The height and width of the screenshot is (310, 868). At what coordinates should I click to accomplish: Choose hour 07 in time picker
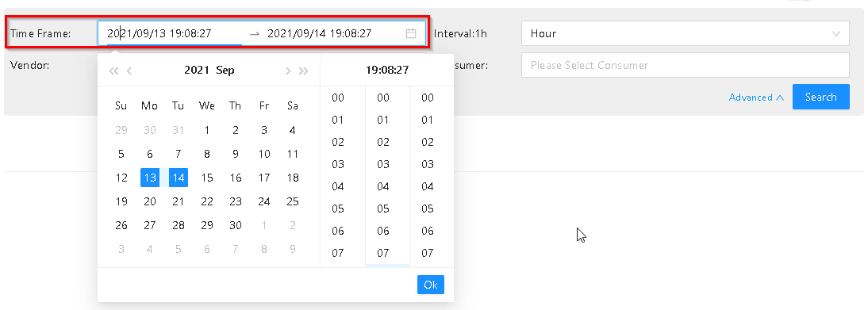click(x=338, y=253)
